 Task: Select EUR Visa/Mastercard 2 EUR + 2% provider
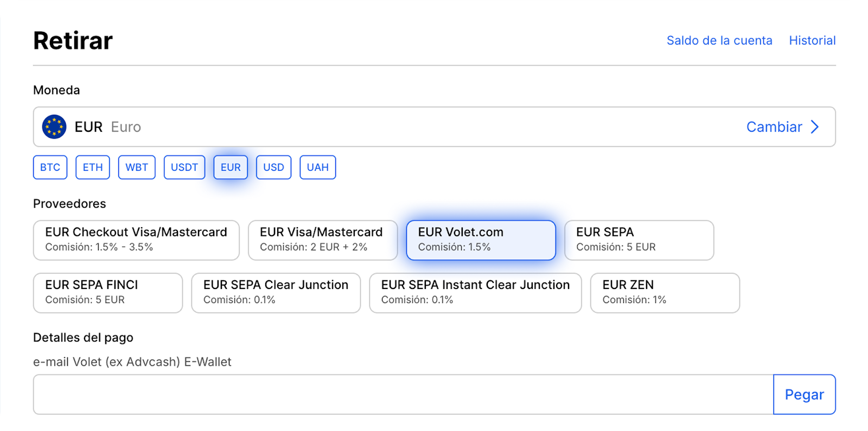pyautogui.click(x=323, y=240)
